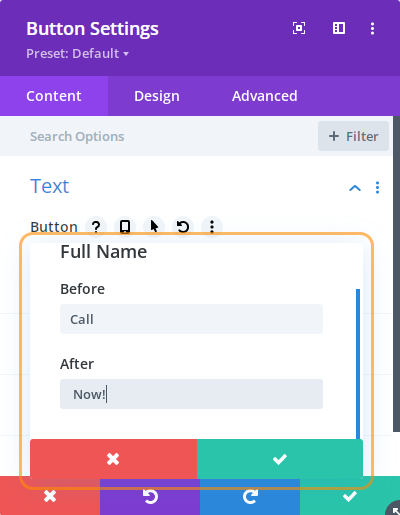Click the + Filter button
The image size is (400, 515).
pyautogui.click(x=353, y=136)
